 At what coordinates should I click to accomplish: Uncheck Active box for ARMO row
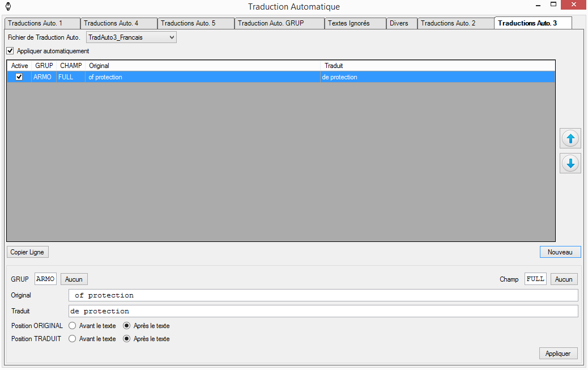click(x=19, y=77)
